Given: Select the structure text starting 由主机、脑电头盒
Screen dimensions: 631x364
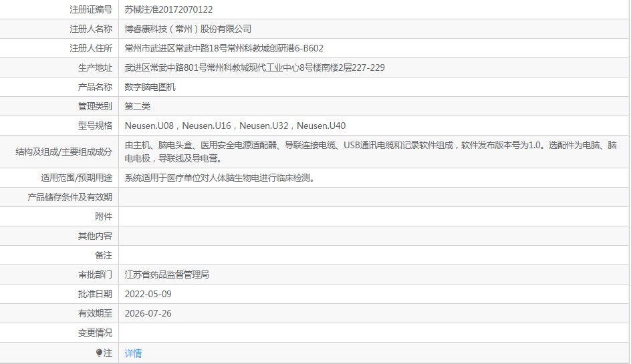Looking at the screenshot, I should click(370, 152).
